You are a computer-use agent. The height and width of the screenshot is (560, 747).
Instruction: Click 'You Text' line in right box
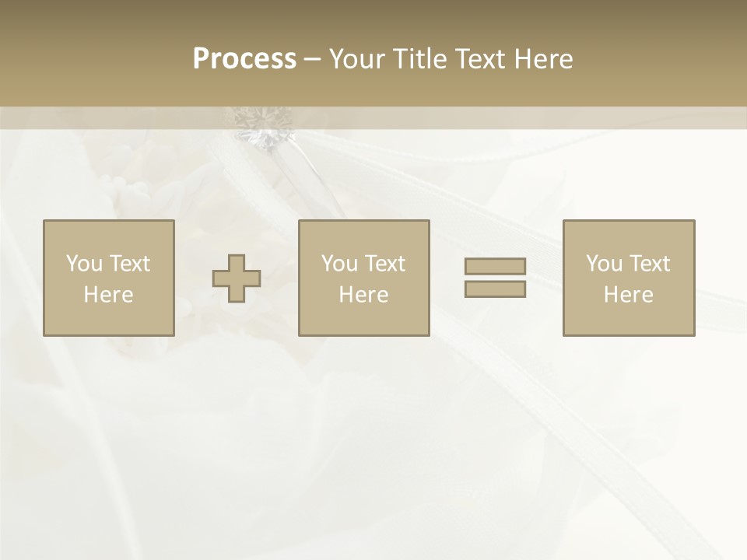pyautogui.click(x=628, y=264)
